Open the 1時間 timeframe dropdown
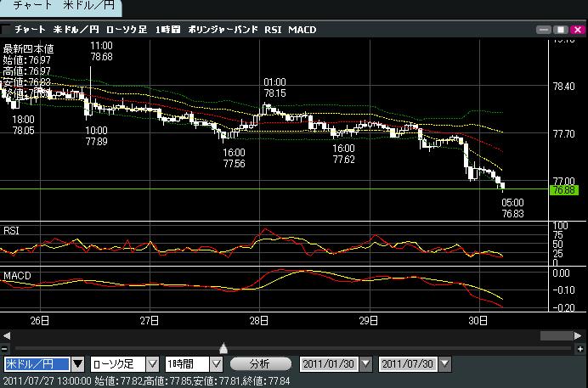 point(216,364)
